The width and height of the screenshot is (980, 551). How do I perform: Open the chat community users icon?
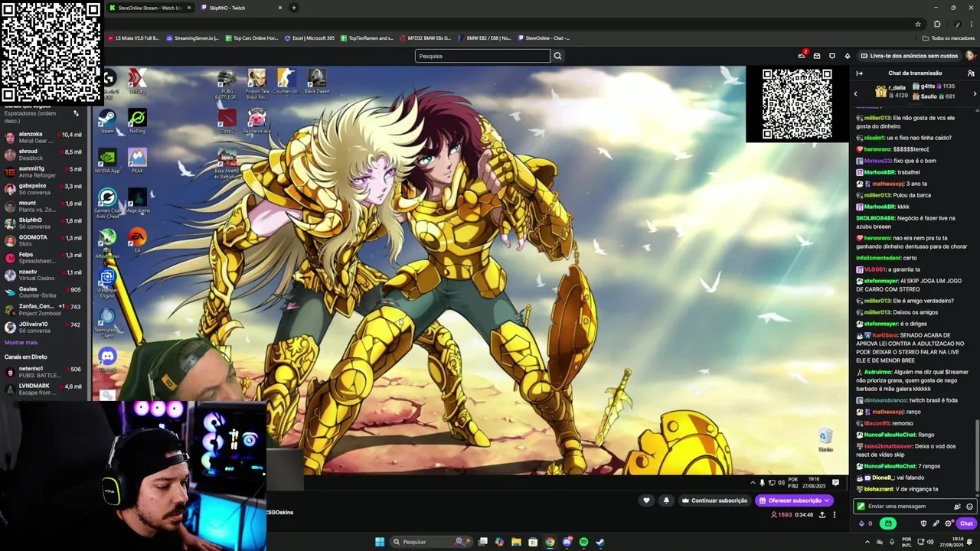click(971, 73)
